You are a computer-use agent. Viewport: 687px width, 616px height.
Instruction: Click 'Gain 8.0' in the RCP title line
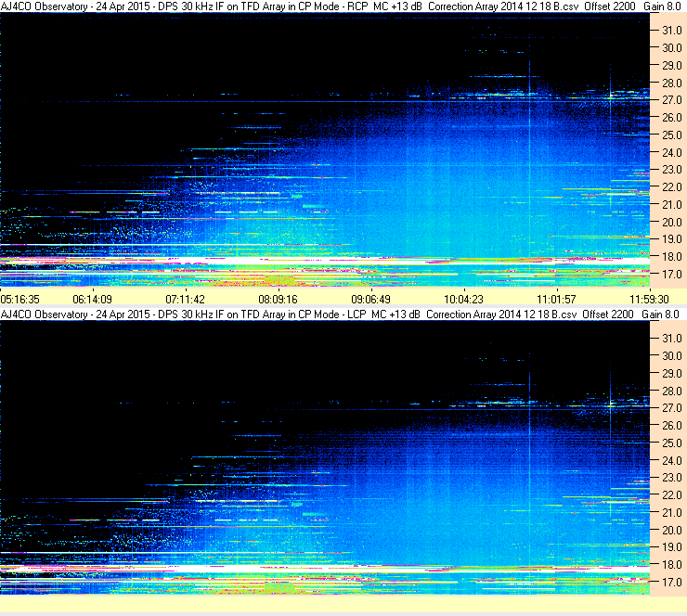click(x=662, y=6)
